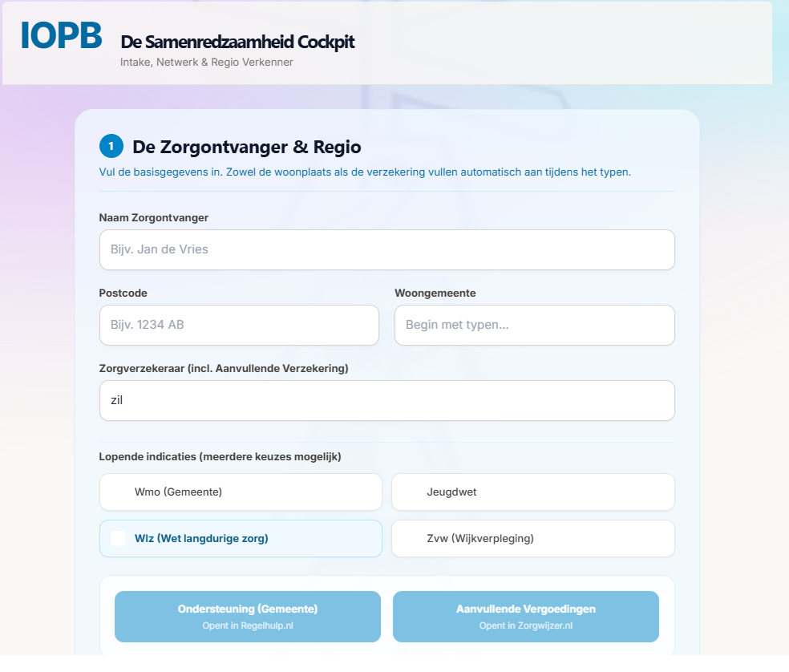Click the 'Woongemeente' field label
Image resolution: width=789 pixels, height=672 pixels.
tap(435, 293)
